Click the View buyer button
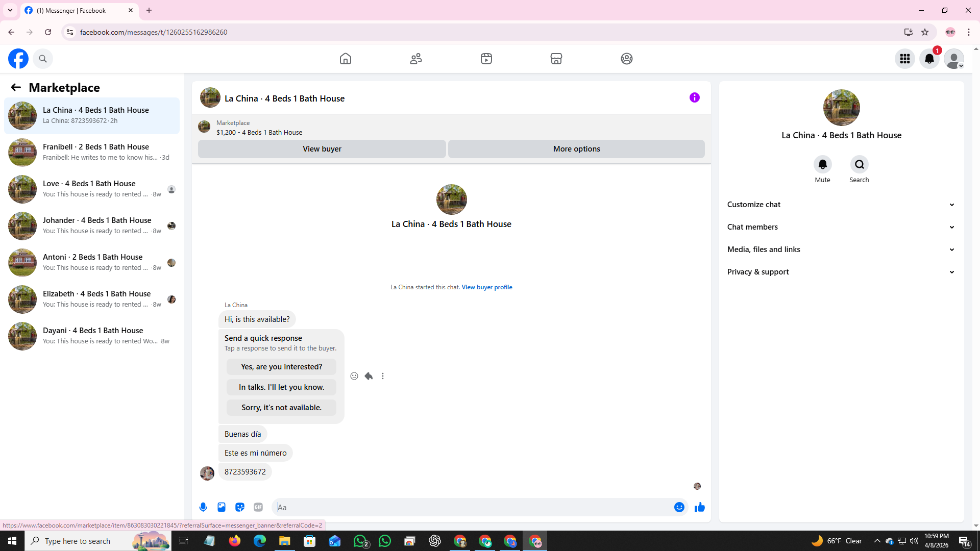The width and height of the screenshot is (980, 551). (322, 149)
